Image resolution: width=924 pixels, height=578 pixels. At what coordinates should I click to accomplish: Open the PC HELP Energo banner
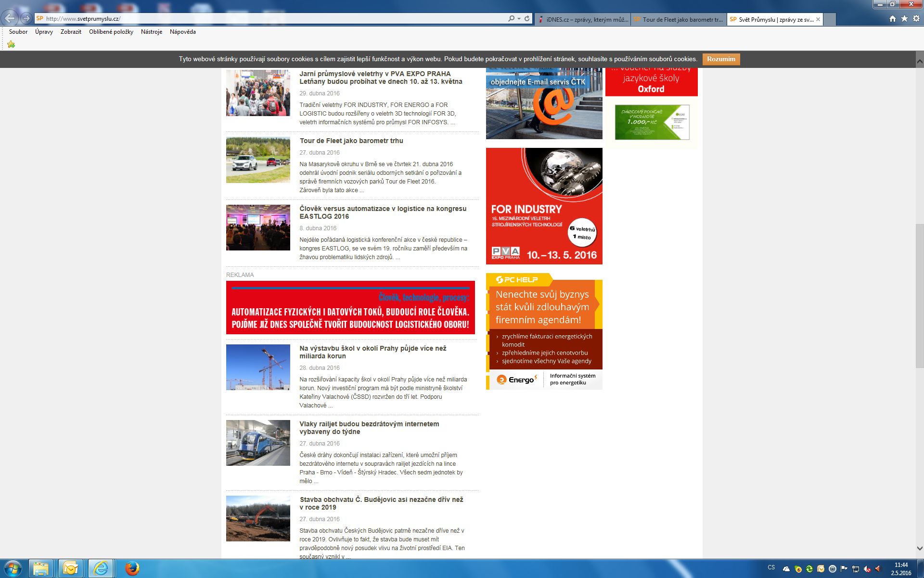point(544,331)
